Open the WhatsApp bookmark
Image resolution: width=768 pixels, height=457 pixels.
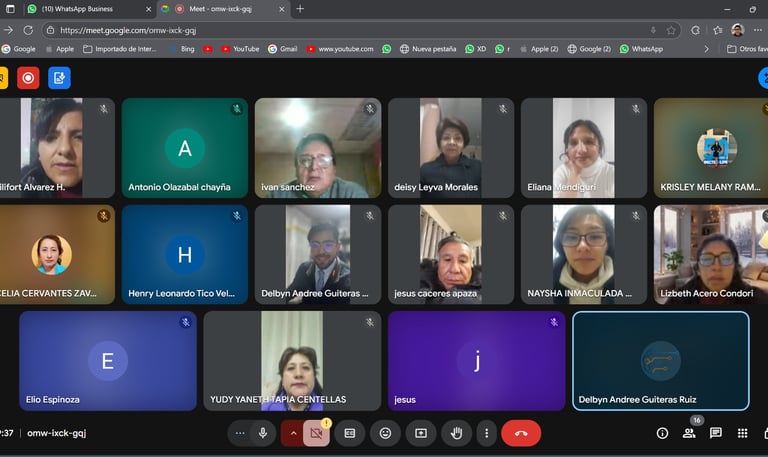641,49
